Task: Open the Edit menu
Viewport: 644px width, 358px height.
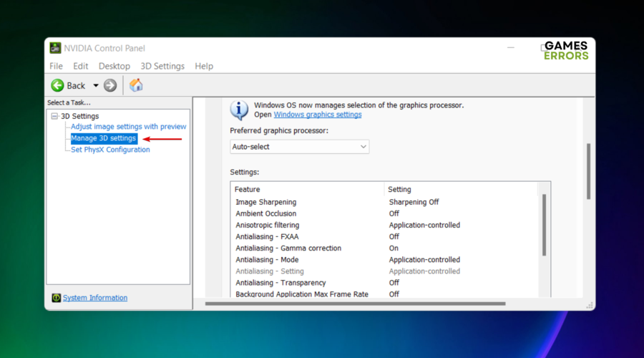Action: pyautogui.click(x=80, y=66)
